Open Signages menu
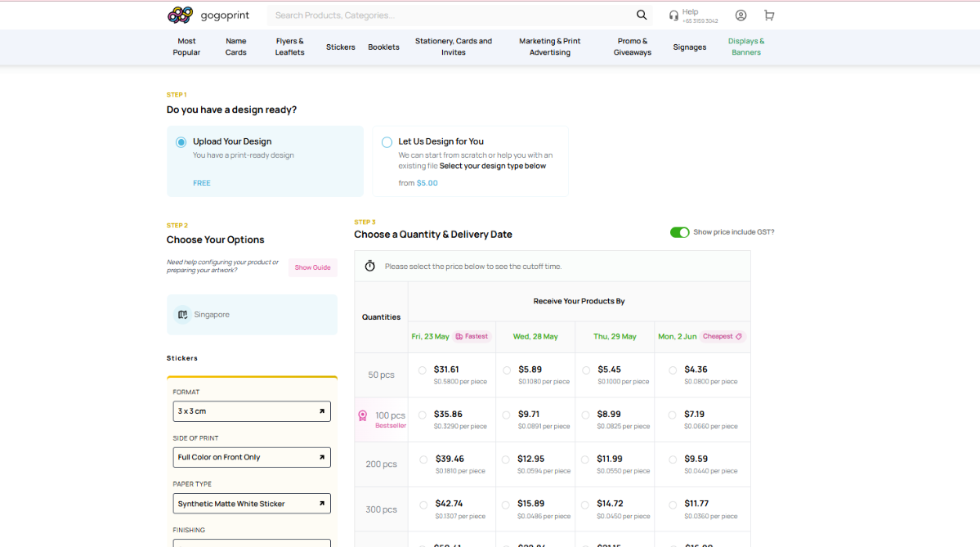Screen dimensions: 980x547 689,47
